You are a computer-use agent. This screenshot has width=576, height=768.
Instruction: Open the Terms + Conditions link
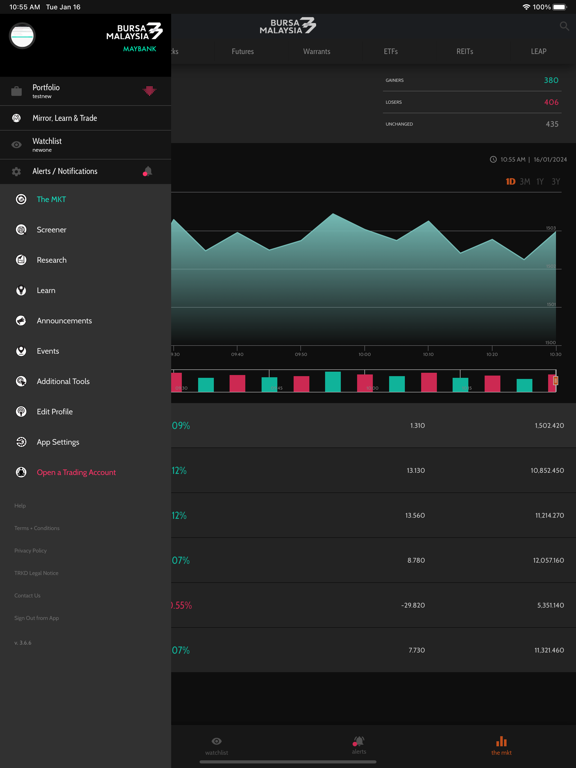[x=37, y=528]
